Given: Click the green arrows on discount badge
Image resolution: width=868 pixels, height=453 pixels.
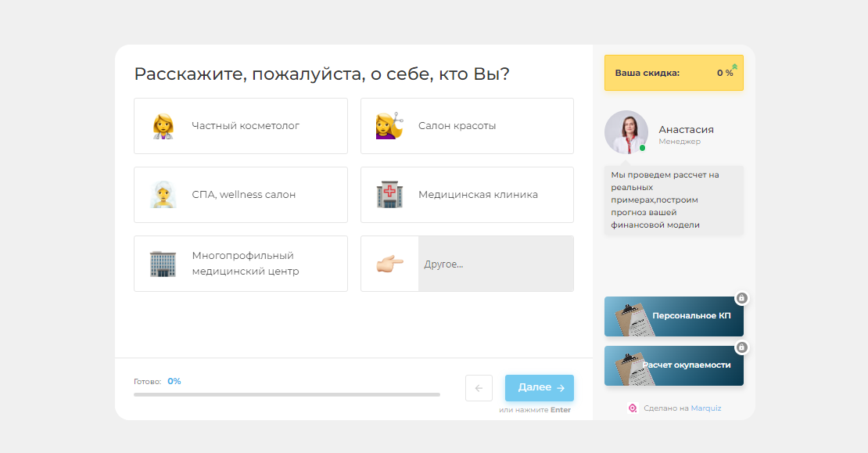Looking at the screenshot, I should tap(734, 67).
